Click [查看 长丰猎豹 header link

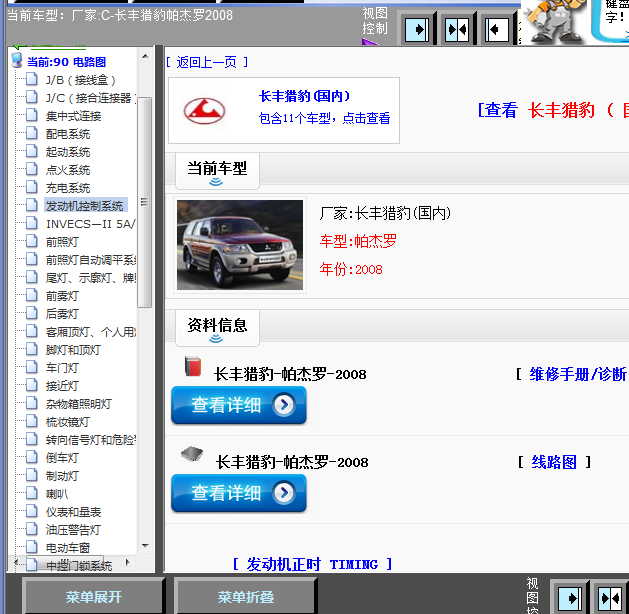(553, 110)
